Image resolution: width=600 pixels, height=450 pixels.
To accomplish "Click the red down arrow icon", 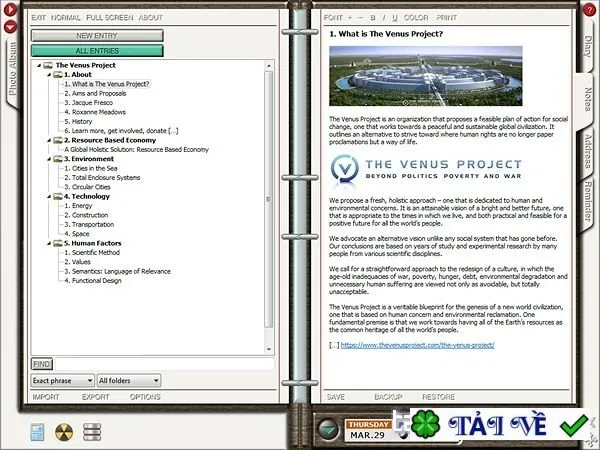I will pyautogui.click(x=10, y=26).
